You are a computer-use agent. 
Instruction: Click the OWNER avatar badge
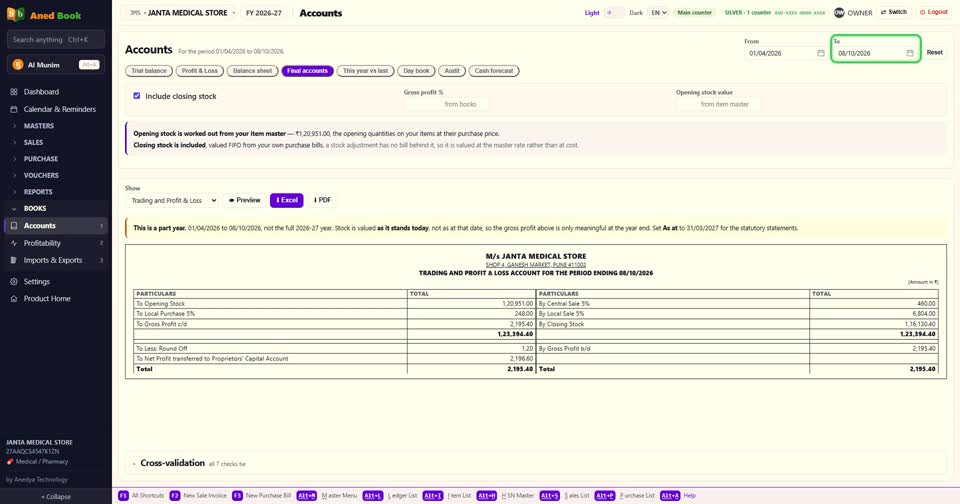[839, 13]
